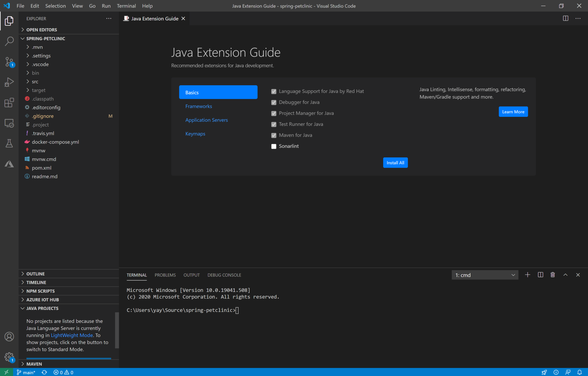Enable the Sonarlint checkbox
The height and width of the screenshot is (376, 588).
click(x=274, y=146)
